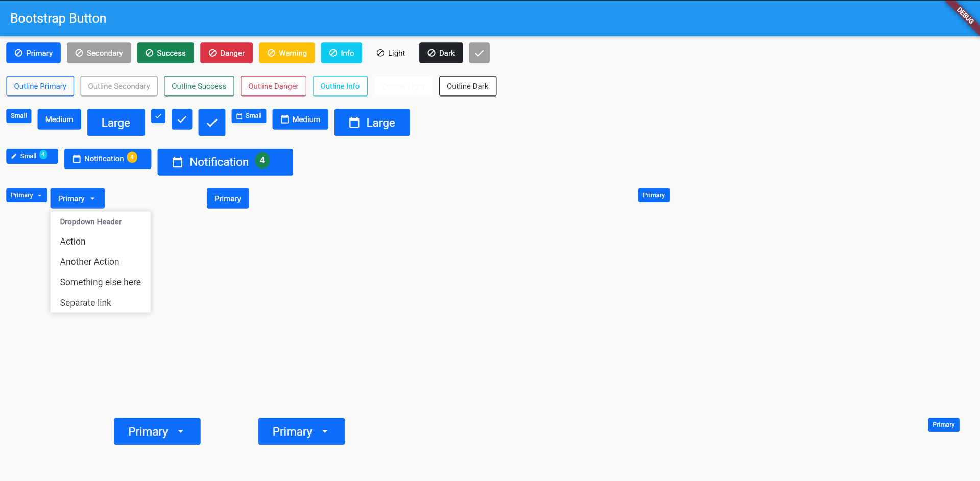
Task: Click Outline Secondary button
Action: (119, 86)
